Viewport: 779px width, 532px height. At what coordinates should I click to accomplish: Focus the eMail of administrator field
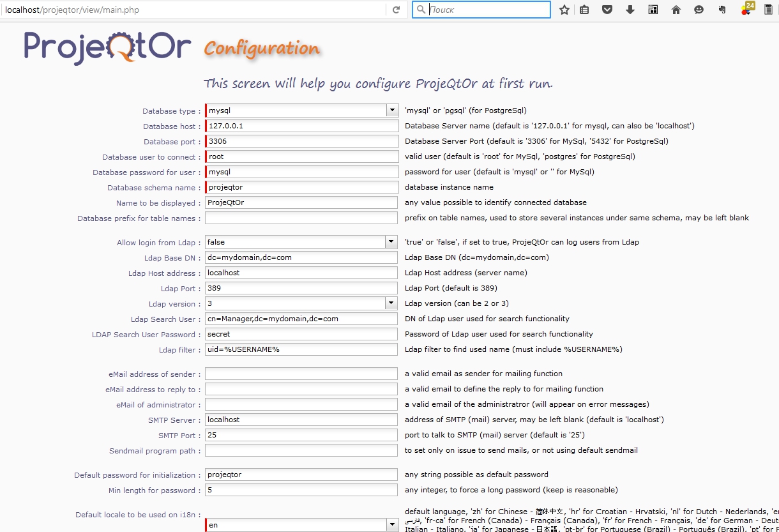[x=301, y=404]
